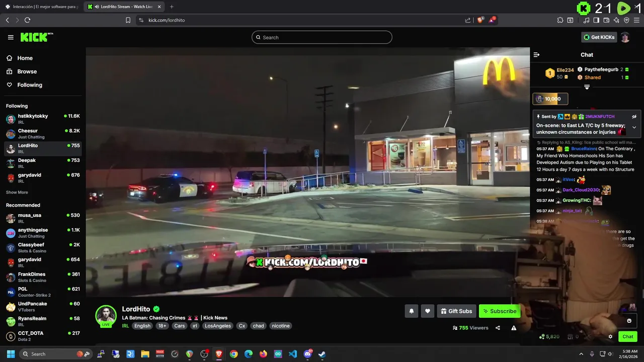Open the Brave VPN shield icon
Screen dimensions: 644x362
coord(626,20)
